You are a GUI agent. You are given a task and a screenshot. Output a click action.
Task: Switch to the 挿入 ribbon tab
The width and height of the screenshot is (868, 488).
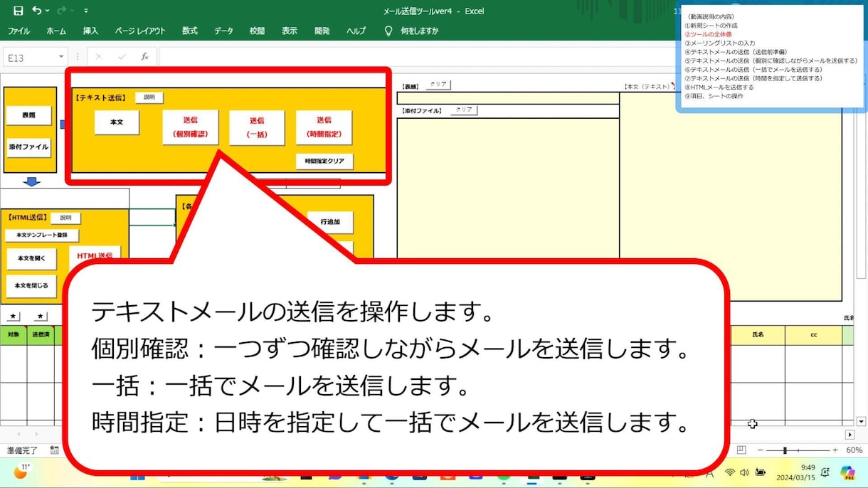[90, 31]
